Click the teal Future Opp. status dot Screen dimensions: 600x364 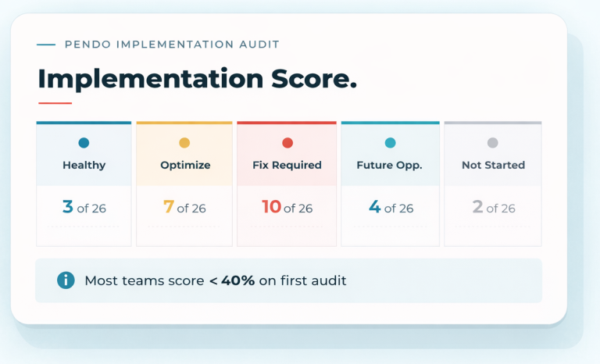(390, 143)
